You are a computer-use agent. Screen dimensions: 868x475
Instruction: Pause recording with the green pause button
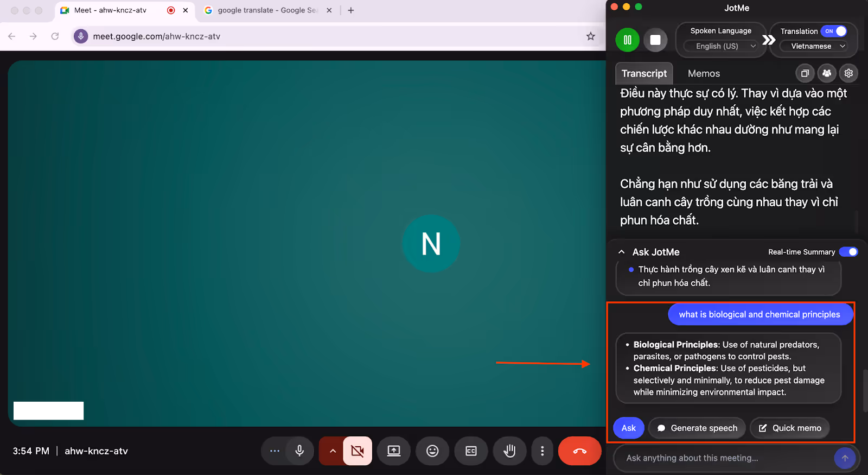coord(628,40)
